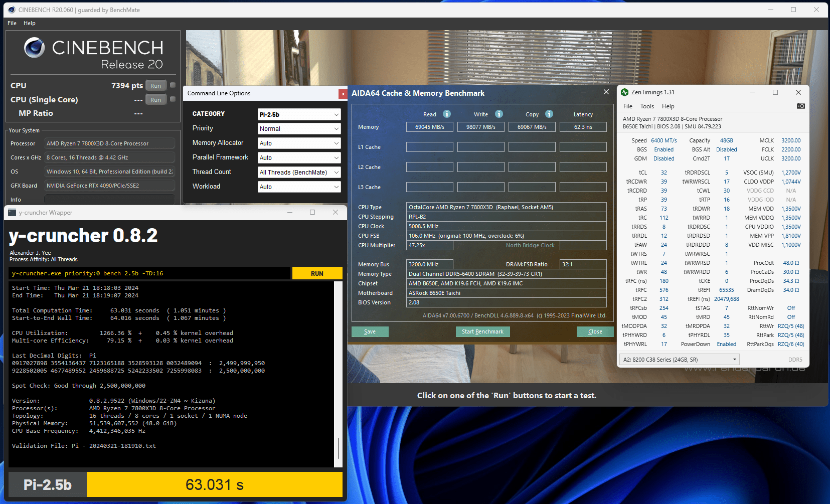Image resolution: width=830 pixels, height=504 pixels.
Task: Run the Cinebench CPU test
Action: coord(156,86)
